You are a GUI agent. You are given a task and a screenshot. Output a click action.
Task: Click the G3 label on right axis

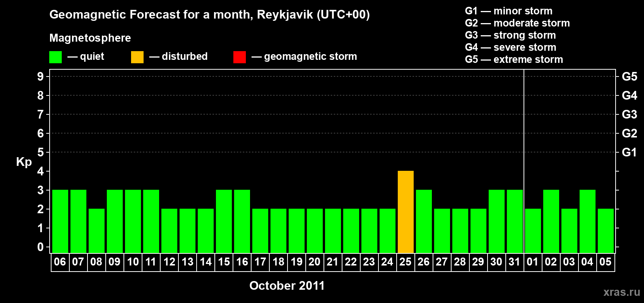(x=630, y=114)
